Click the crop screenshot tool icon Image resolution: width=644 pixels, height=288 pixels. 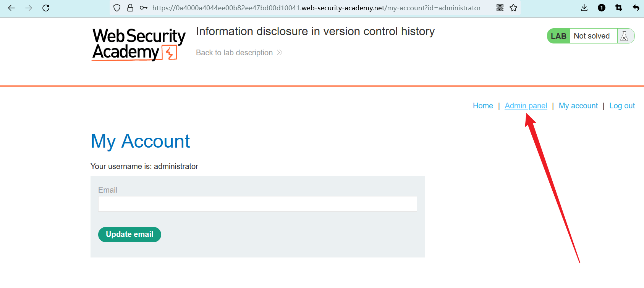click(619, 8)
